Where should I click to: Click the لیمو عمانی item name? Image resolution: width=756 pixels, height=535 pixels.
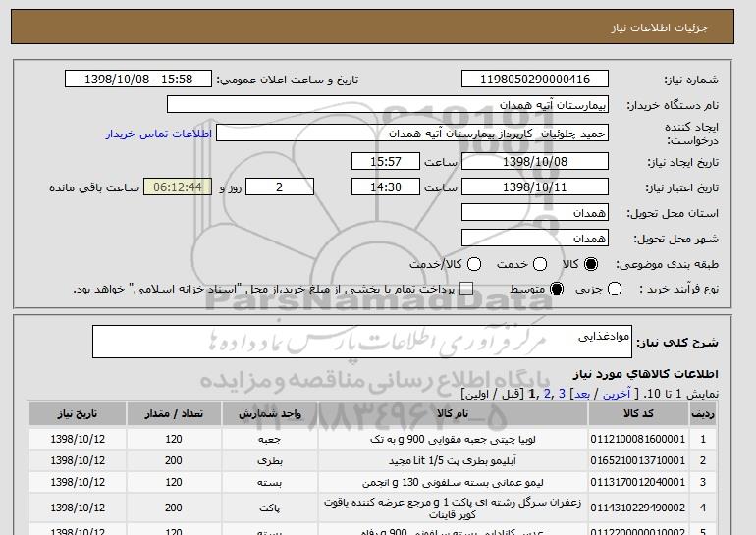453,483
